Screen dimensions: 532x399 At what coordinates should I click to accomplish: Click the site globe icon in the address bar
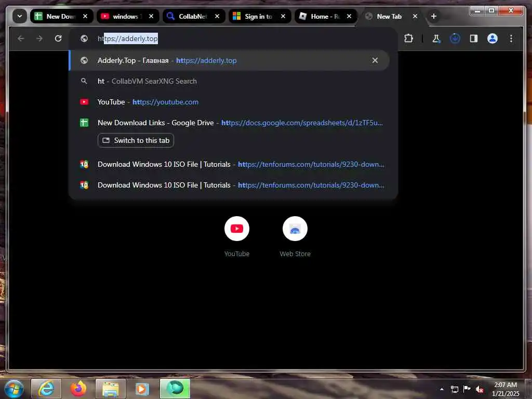tap(84, 38)
